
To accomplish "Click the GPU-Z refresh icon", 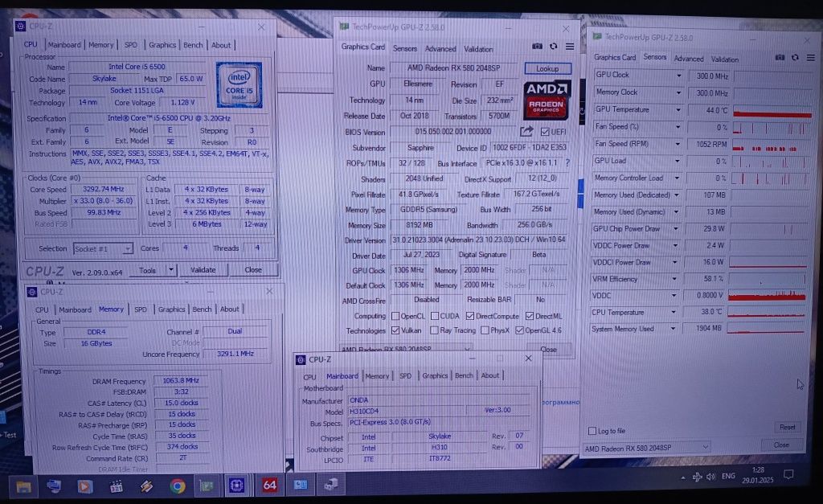I will click(553, 46).
